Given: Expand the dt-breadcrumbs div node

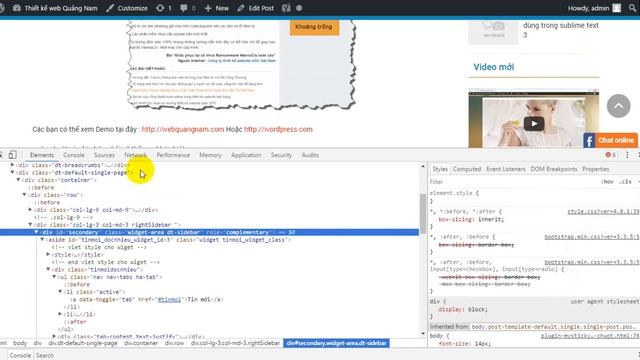Looking at the screenshot, I should [x=12, y=165].
